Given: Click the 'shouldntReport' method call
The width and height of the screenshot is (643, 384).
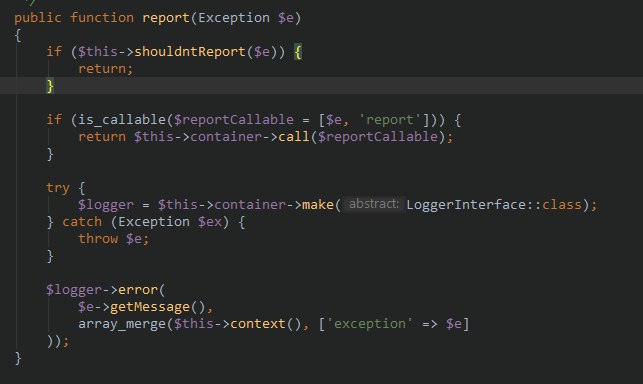Looking at the screenshot, I should click(190, 52).
